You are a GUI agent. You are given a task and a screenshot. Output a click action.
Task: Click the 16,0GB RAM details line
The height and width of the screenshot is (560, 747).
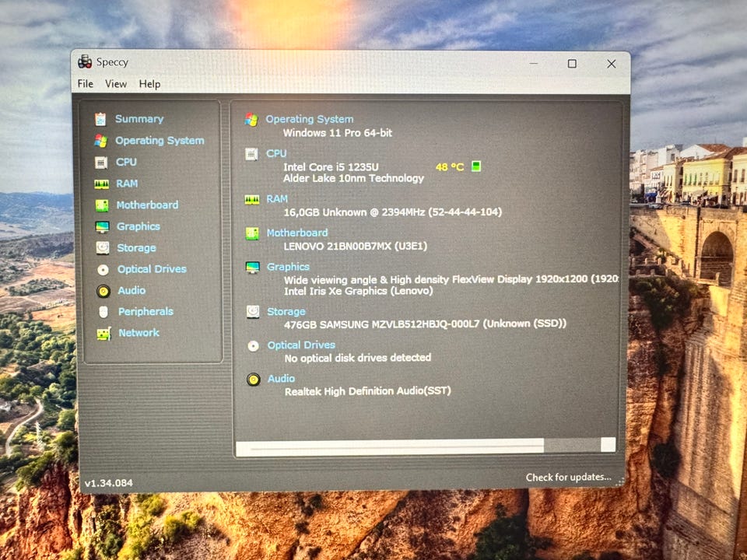pos(392,212)
